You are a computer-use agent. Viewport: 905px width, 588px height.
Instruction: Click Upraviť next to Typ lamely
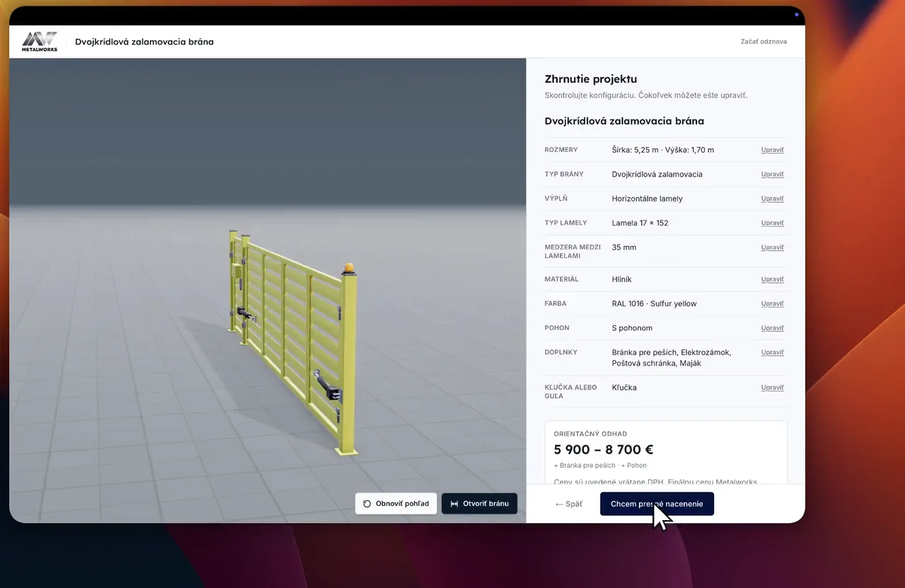[x=772, y=223]
